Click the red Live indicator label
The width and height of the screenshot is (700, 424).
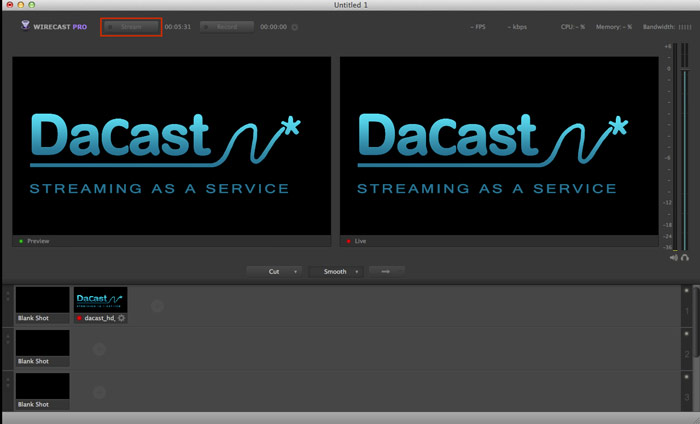[356, 241]
